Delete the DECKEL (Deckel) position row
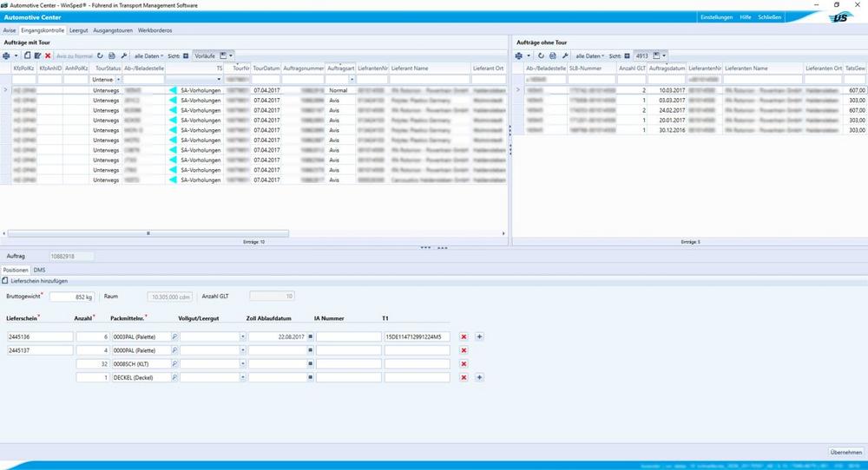The height and width of the screenshot is (470, 868). tap(464, 378)
